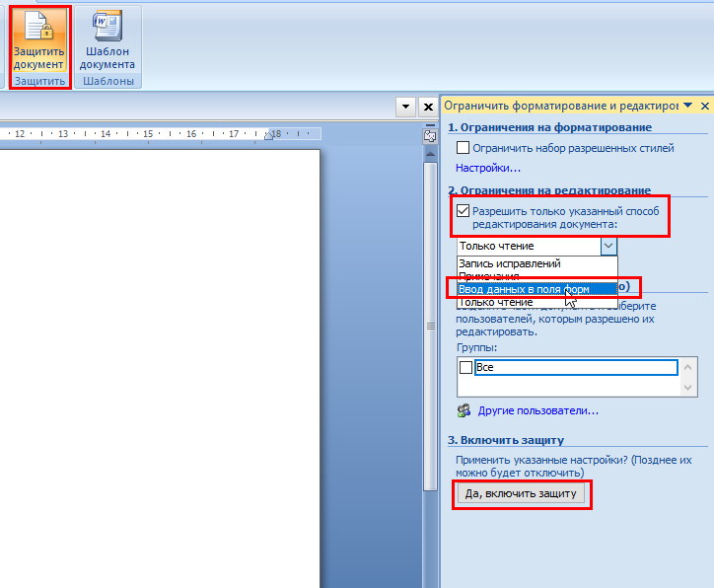
Task: Close the restrict formatting task pane
Action: pyautogui.click(x=704, y=107)
